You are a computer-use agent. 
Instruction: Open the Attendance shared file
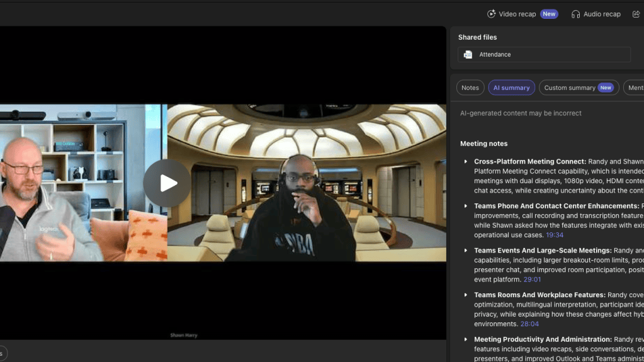coord(544,54)
